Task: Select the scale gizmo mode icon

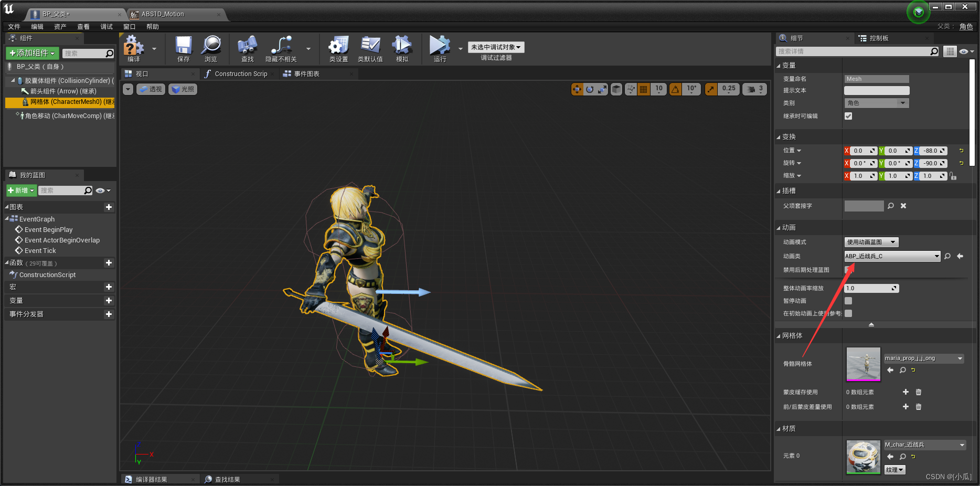Action: pyautogui.click(x=602, y=89)
